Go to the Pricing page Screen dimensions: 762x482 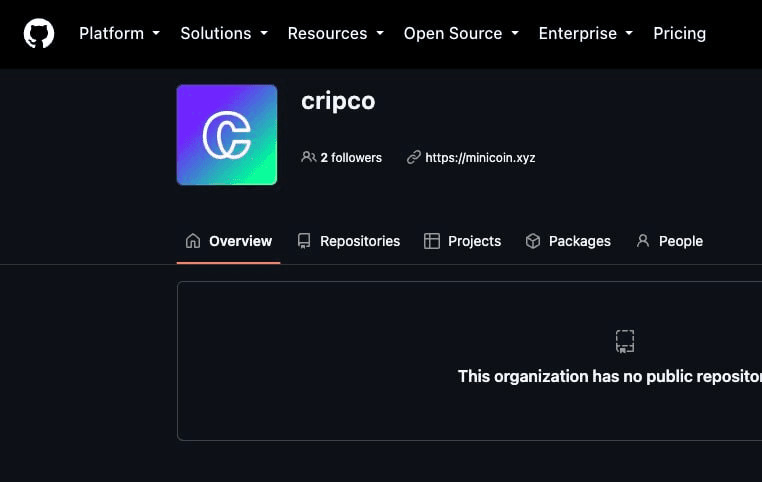pos(679,34)
